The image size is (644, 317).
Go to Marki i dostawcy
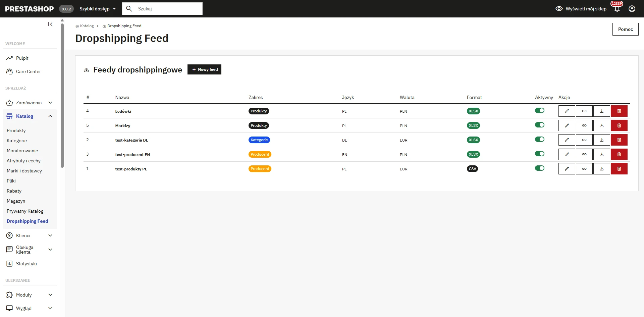click(x=24, y=171)
